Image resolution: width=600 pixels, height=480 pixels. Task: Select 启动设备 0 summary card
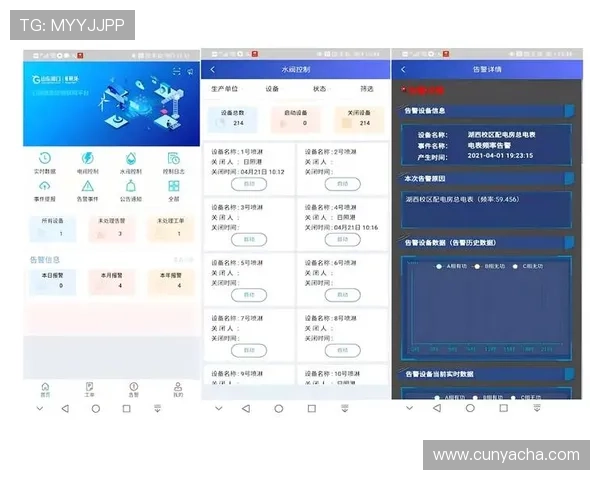click(295, 119)
